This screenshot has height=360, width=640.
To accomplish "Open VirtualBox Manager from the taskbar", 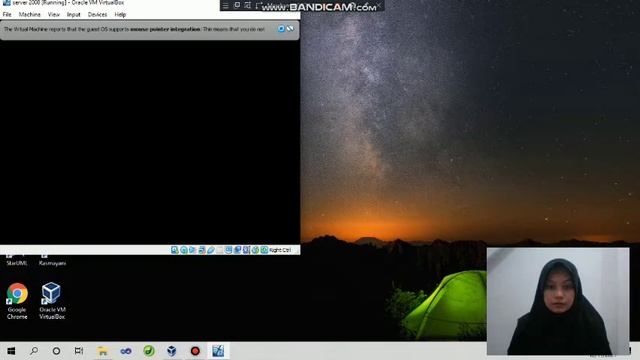I will tap(172, 351).
